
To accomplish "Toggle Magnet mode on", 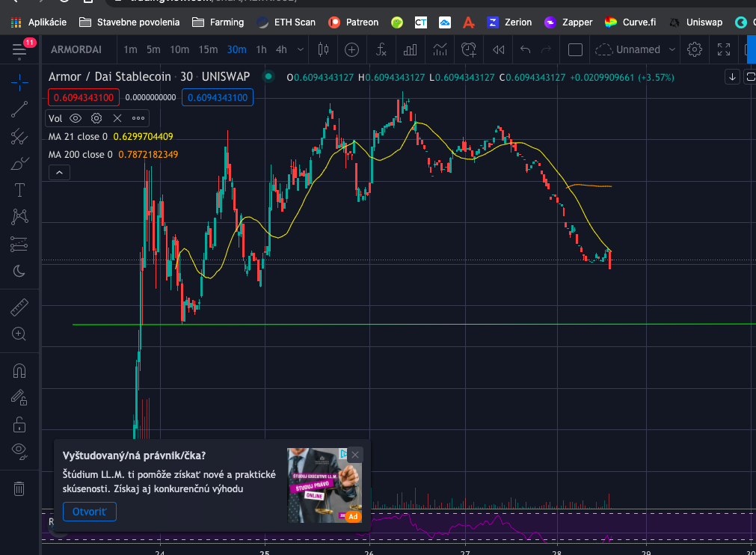I will tap(19, 371).
